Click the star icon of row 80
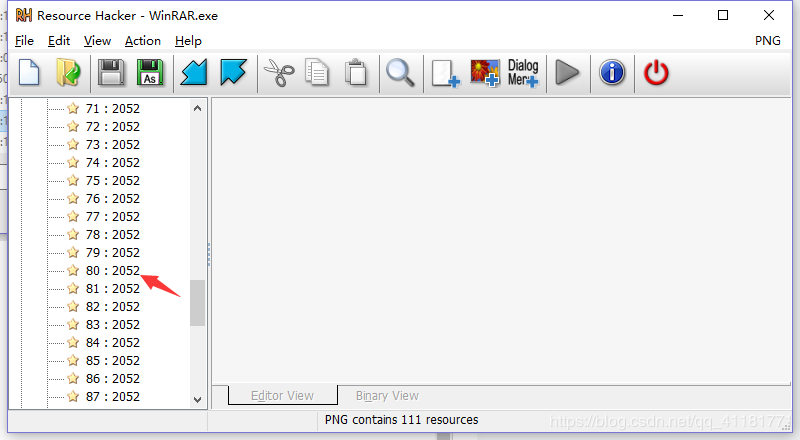 pos(73,270)
